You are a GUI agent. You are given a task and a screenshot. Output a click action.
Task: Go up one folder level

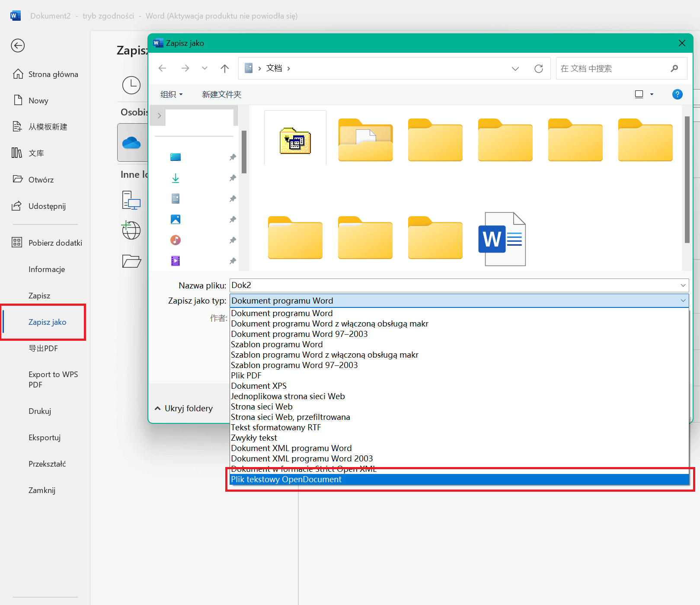pos(225,68)
